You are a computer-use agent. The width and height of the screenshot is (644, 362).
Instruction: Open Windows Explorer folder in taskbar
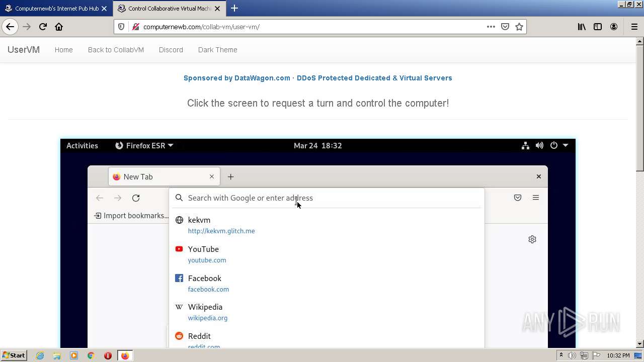(x=57, y=355)
